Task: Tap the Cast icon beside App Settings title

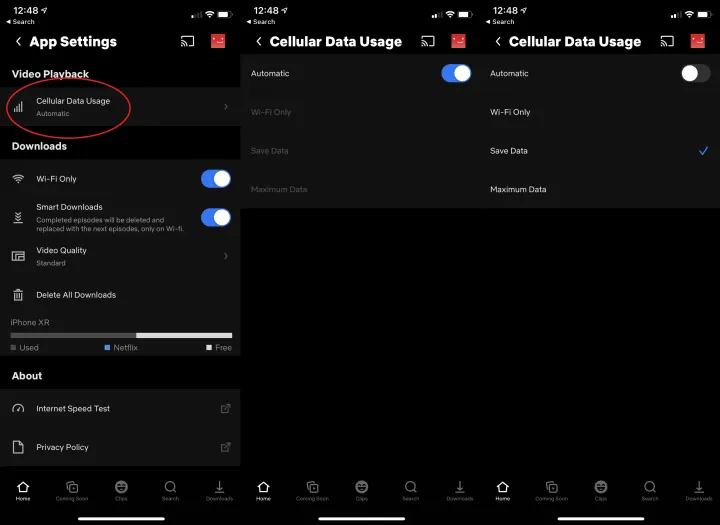Action: coord(187,42)
